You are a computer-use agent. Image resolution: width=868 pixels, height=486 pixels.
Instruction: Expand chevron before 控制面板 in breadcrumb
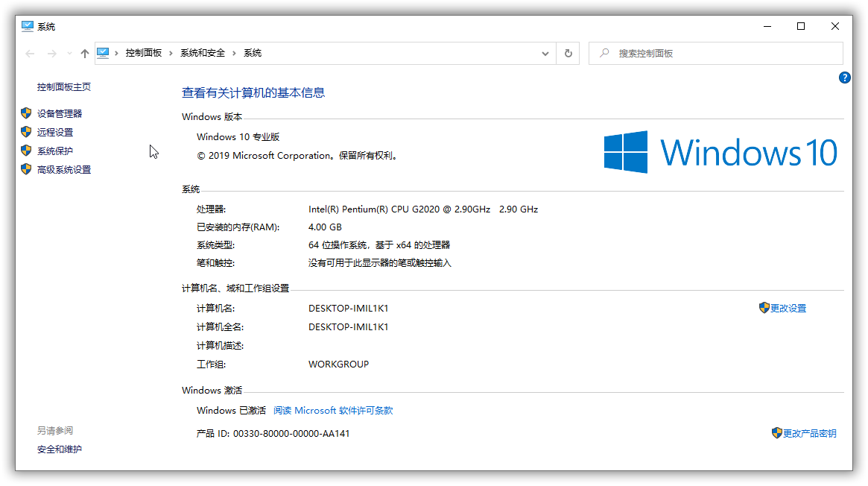pos(117,53)
